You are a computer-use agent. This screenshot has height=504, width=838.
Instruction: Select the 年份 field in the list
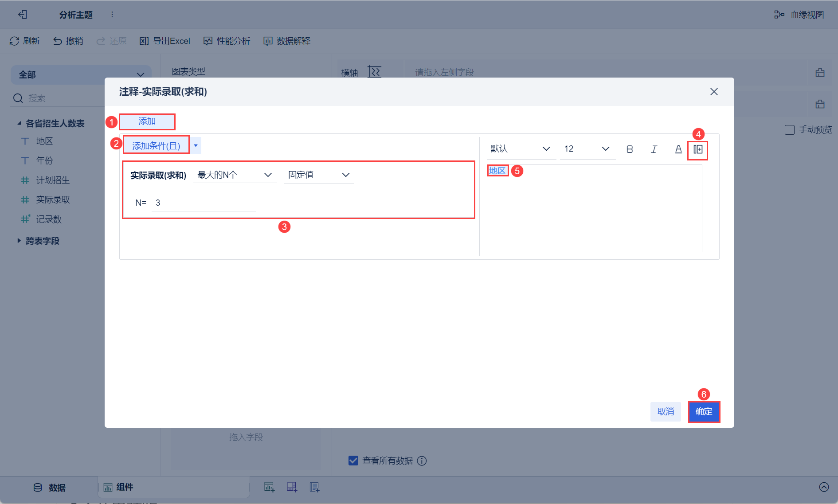[x=44, y=160]
